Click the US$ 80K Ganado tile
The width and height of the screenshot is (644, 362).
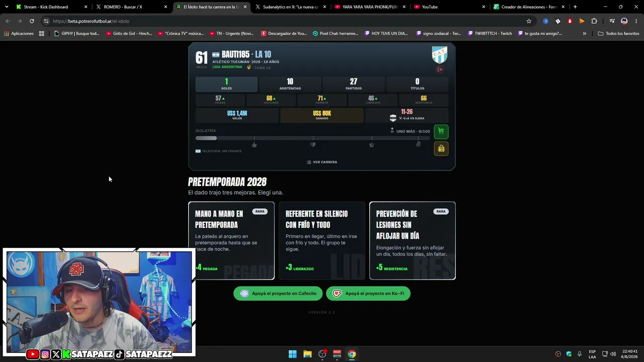(x=322, y=115)
